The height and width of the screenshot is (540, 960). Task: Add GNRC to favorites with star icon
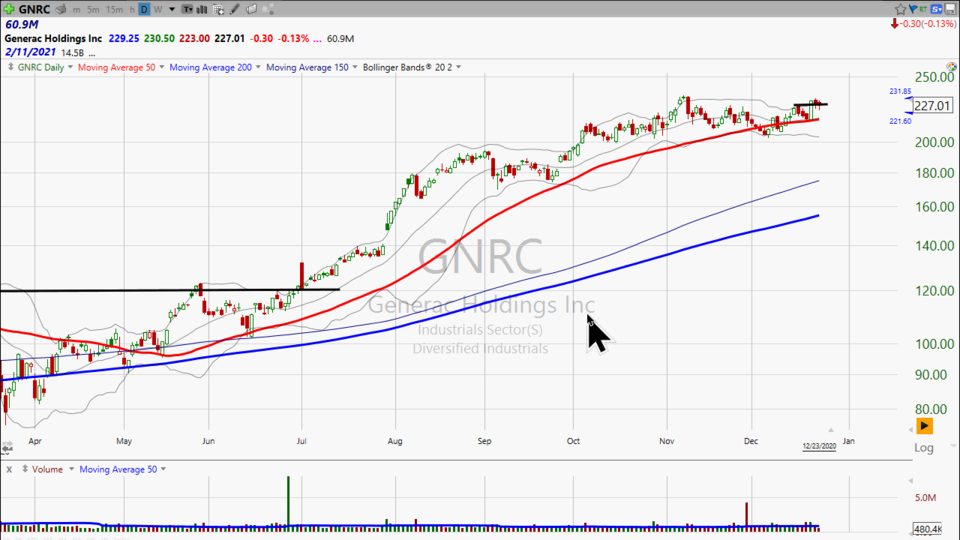click(900, 9)
